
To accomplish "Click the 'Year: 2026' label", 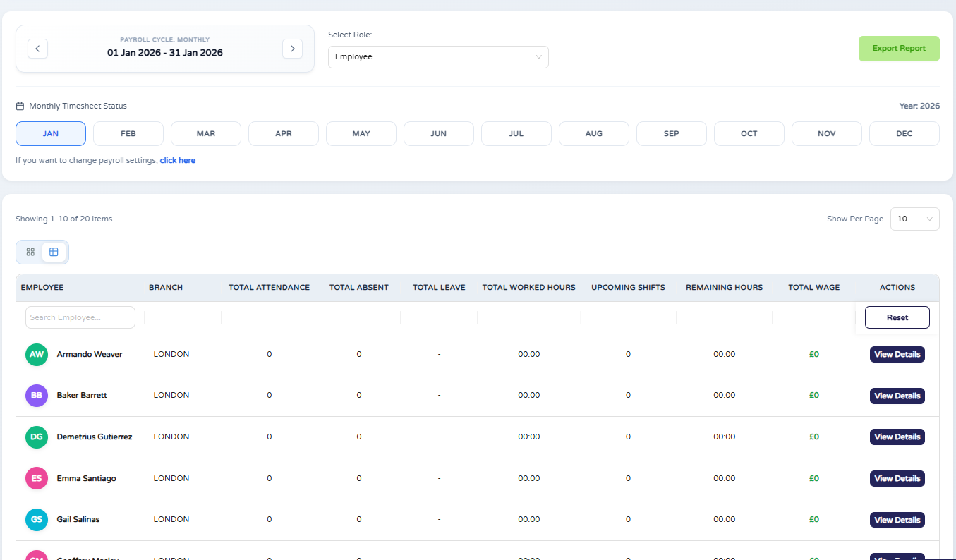I will (919, 106).
